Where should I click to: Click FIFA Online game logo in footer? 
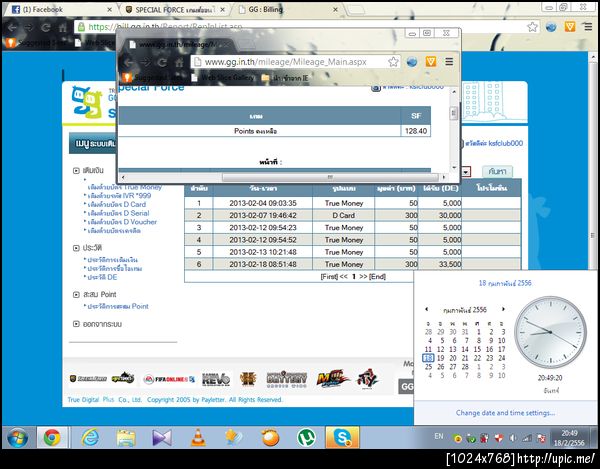click(x=169, y=379)
